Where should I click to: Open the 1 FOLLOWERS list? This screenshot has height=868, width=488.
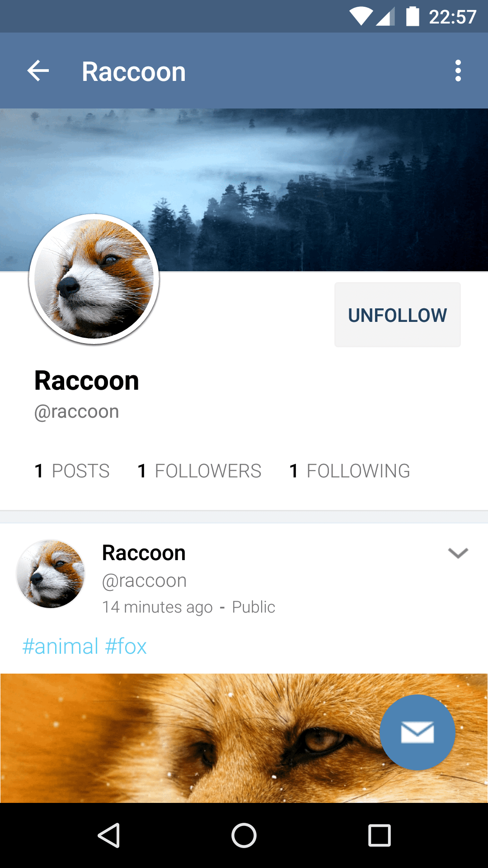coord(199,471)
